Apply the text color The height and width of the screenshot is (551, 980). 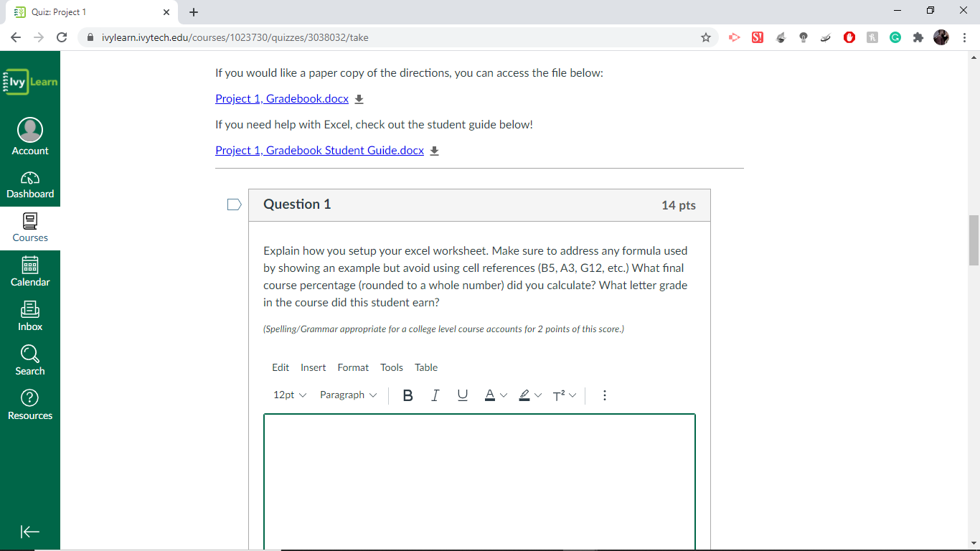pyautogui.click(x=490, y=395)
